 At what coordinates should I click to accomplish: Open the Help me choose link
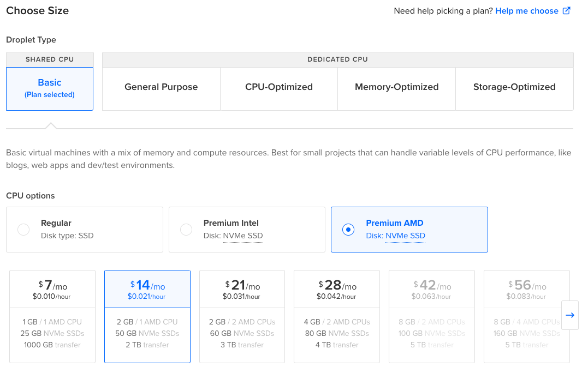coord(526,11)
